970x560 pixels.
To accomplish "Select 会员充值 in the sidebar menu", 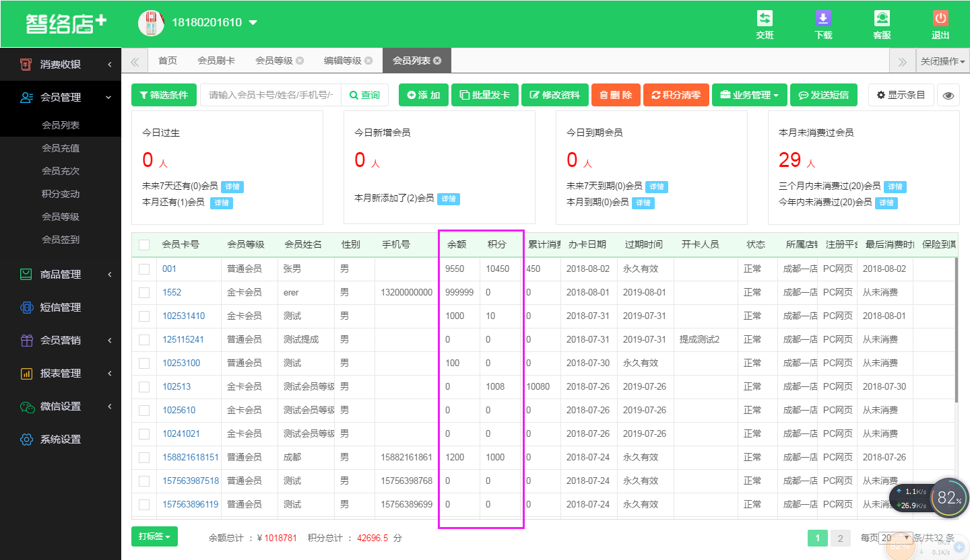I will (61, 148).
